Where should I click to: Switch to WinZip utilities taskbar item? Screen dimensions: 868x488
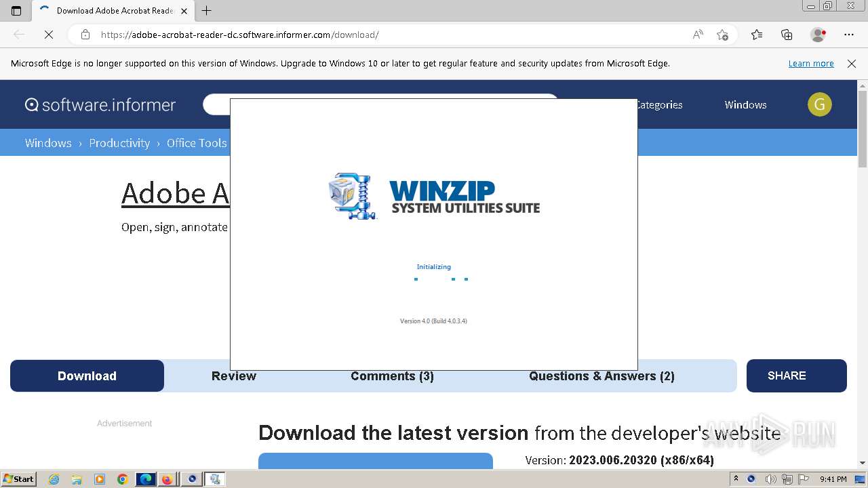click(x=215, y=479)
